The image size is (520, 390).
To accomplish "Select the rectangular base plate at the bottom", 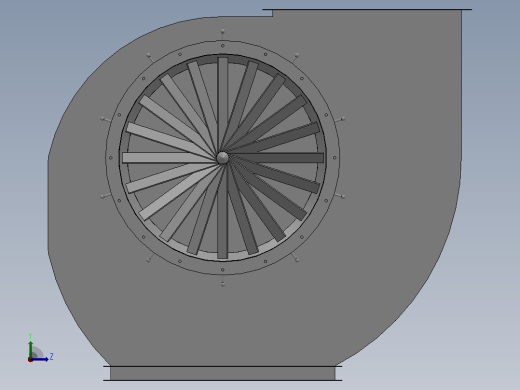I will pyautogui.click(x=223, y=373).
